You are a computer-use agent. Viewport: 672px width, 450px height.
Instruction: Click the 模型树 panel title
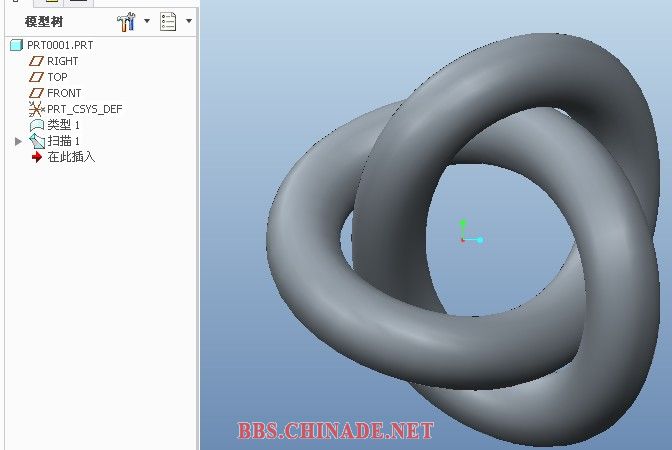point(44,21)
